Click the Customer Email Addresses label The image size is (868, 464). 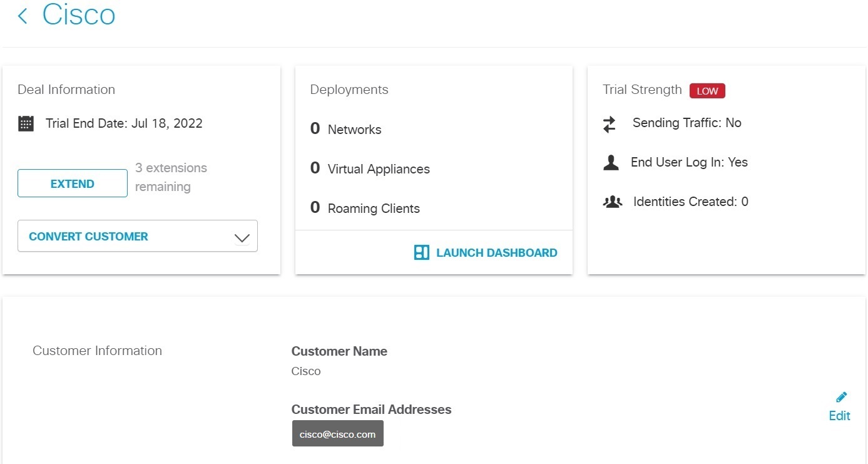tap(371, 410)
